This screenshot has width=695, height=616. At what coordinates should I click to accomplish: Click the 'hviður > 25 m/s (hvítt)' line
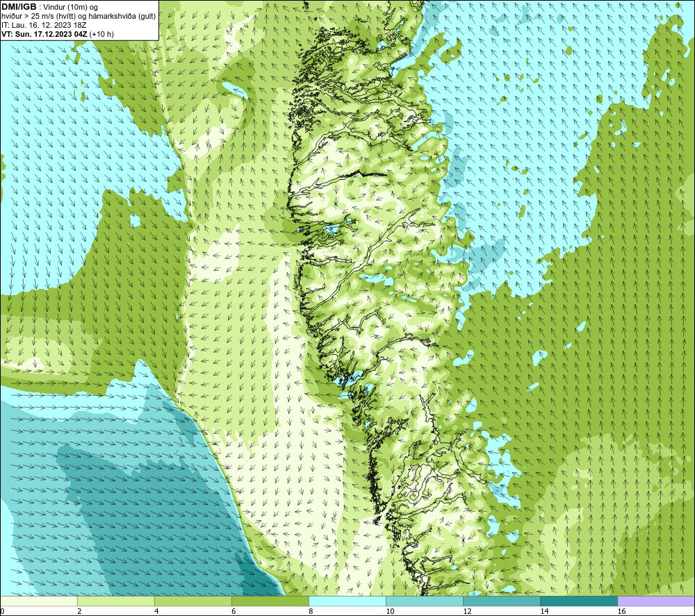pos(38,16)
